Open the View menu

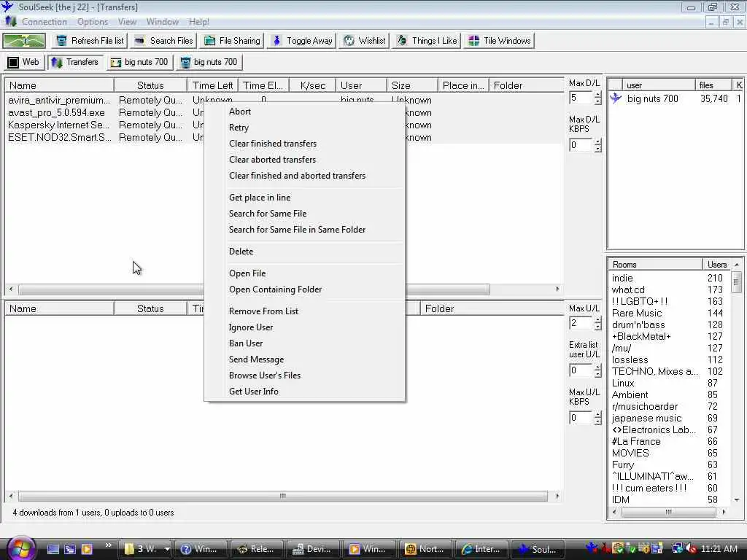pos(127,22)
